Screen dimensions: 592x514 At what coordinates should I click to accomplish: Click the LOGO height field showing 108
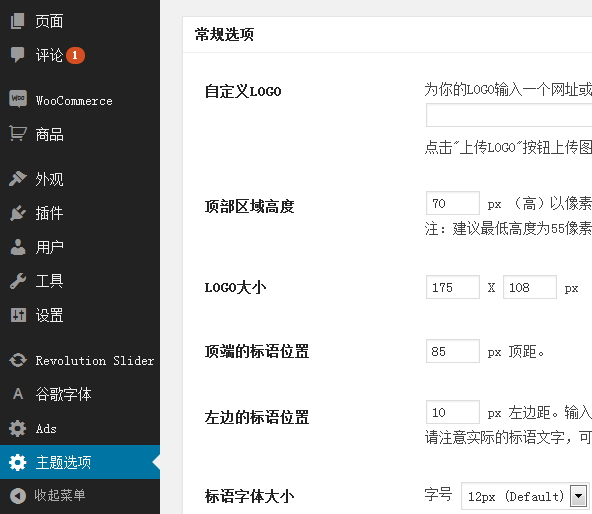[530, 287]
